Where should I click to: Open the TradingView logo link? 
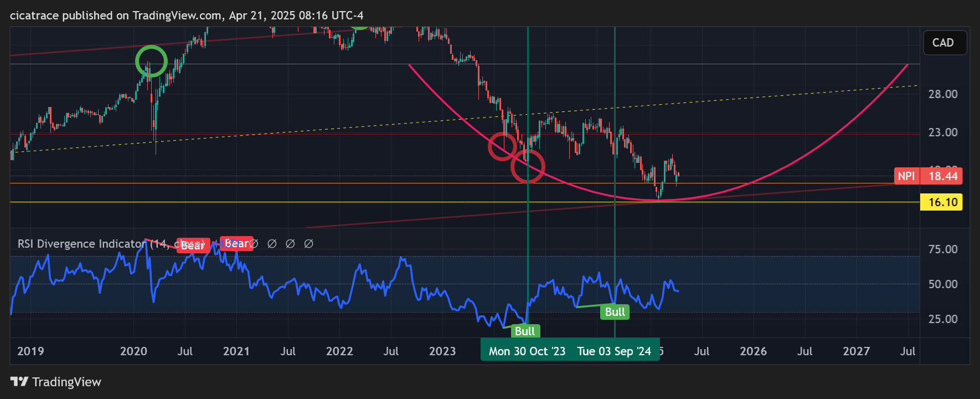pos(56,382)
